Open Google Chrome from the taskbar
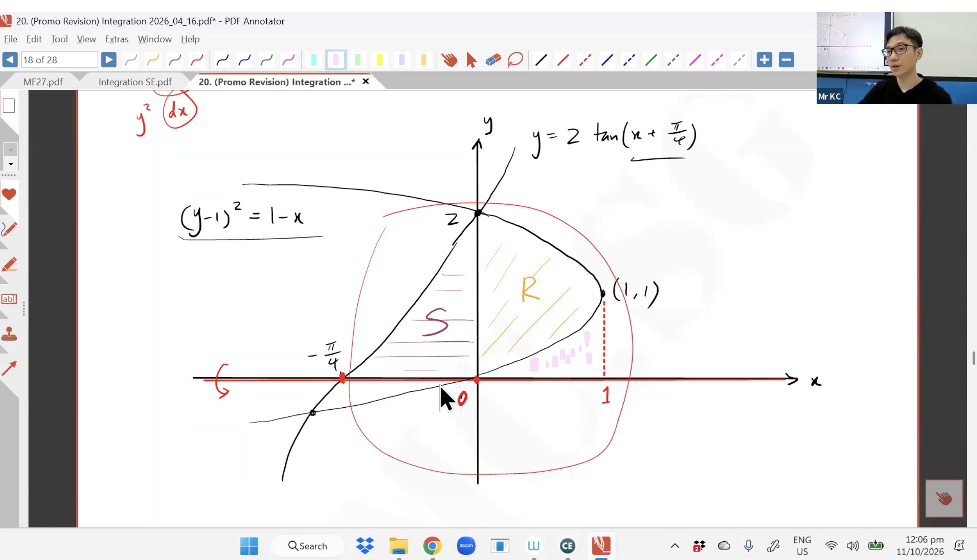This screenshot has width=977, height=560. [x=432, y=546]
